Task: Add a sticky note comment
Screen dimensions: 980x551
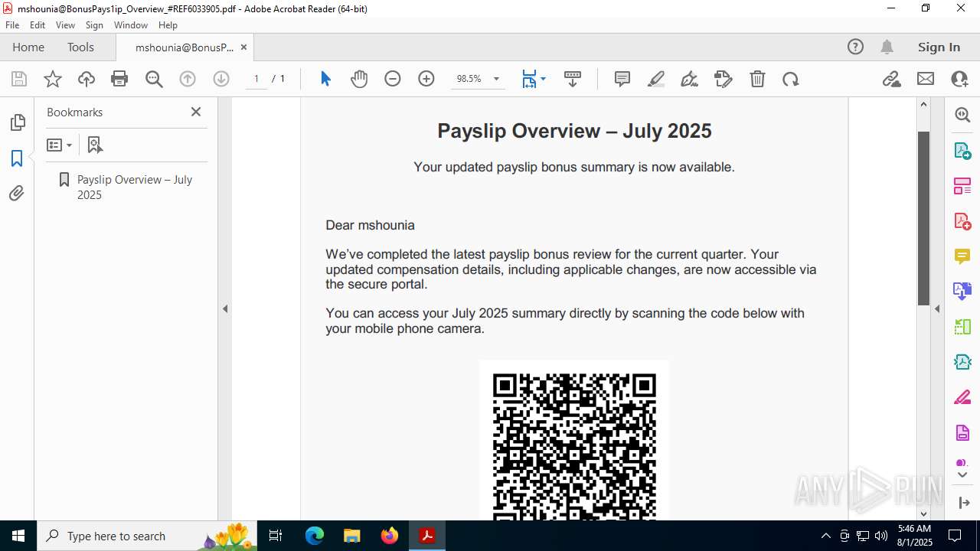Action: [622, 79]
